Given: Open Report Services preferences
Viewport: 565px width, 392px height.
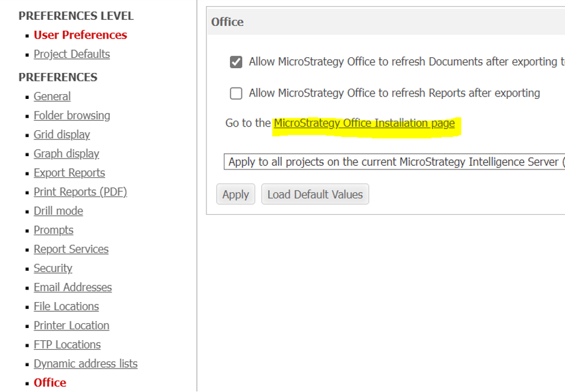Looking at the screenshot, I should click(71, 249).
